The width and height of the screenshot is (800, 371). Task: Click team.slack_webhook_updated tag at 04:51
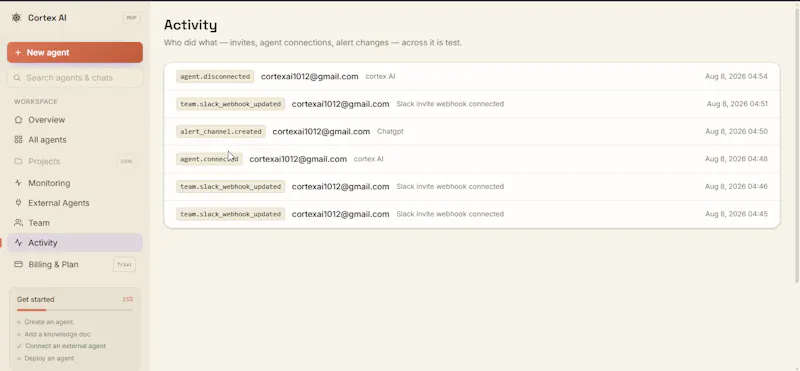click(231, 104)
